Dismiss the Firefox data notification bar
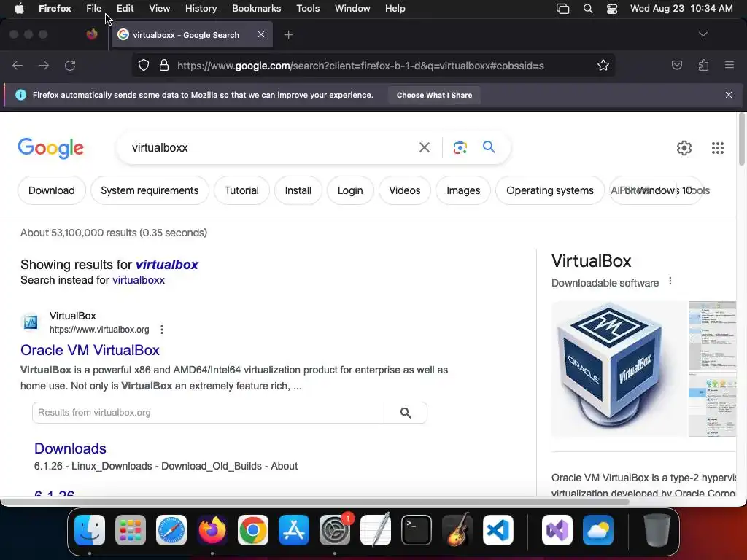The image size is (747, 560). click(729, 95)
